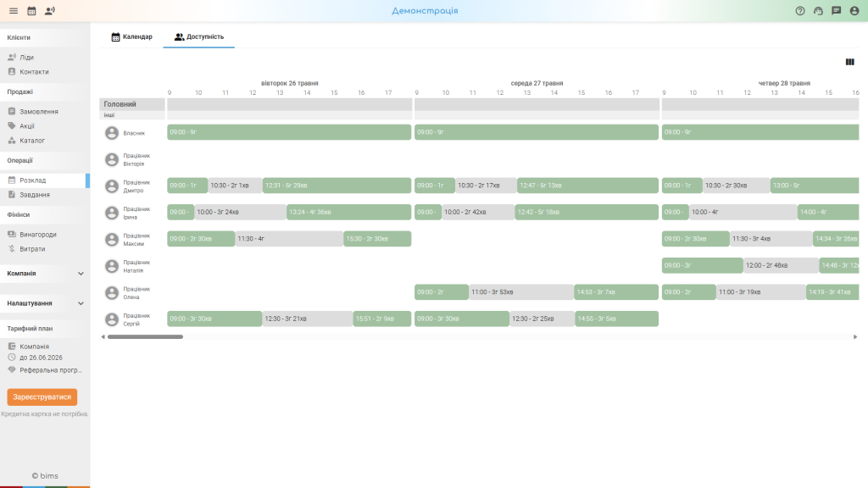
Task: Click the Головний group header
Action: pyautogui.click(x=131, y=104)
